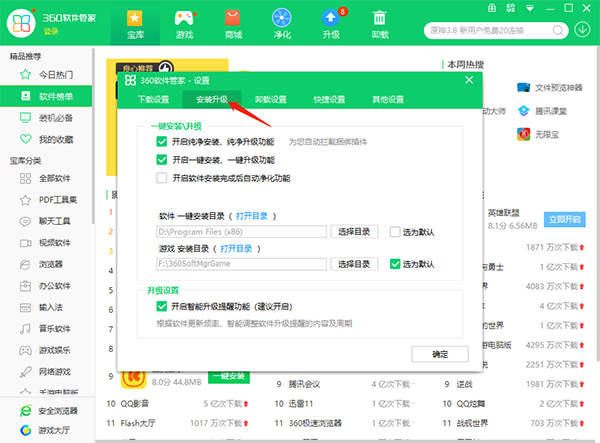Click the 净化 cleanup icon
Image resolution: width=600 pixels, height=443 pixels.
coord(282,25)
